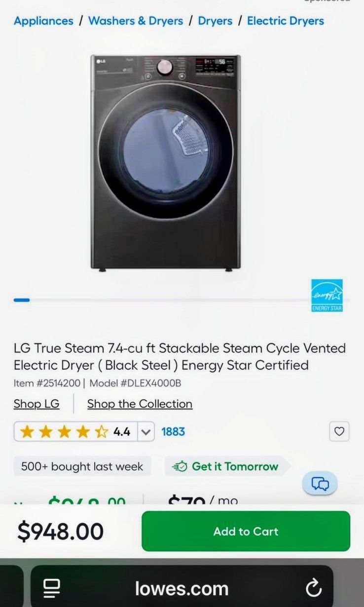Expand the 4.4 rating dropdown chevron
Screen dimensions: 364x607
pos(146,432)
